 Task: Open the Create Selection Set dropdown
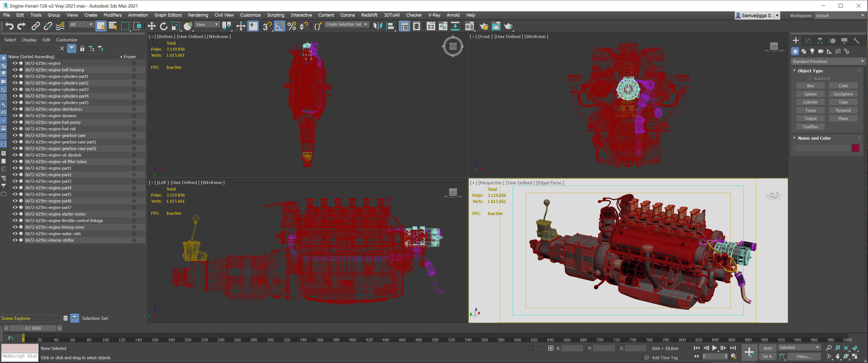tap(346, 24)
